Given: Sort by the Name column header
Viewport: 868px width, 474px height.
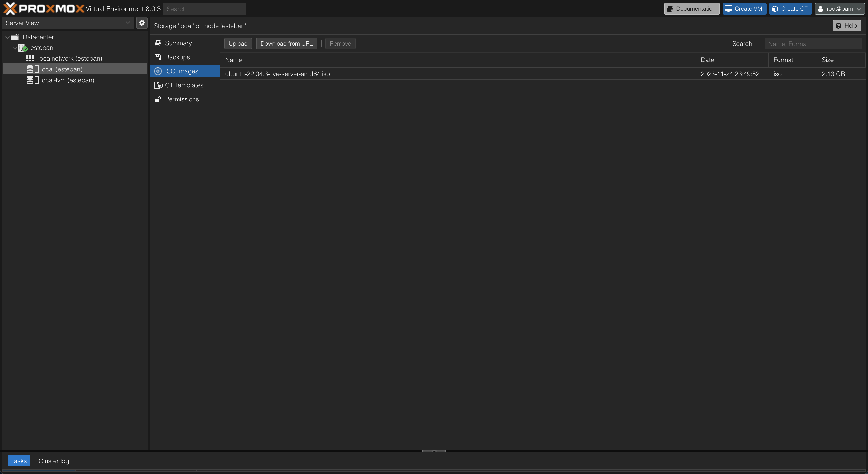Looking at the screenshot, I should tap(458, 60).
